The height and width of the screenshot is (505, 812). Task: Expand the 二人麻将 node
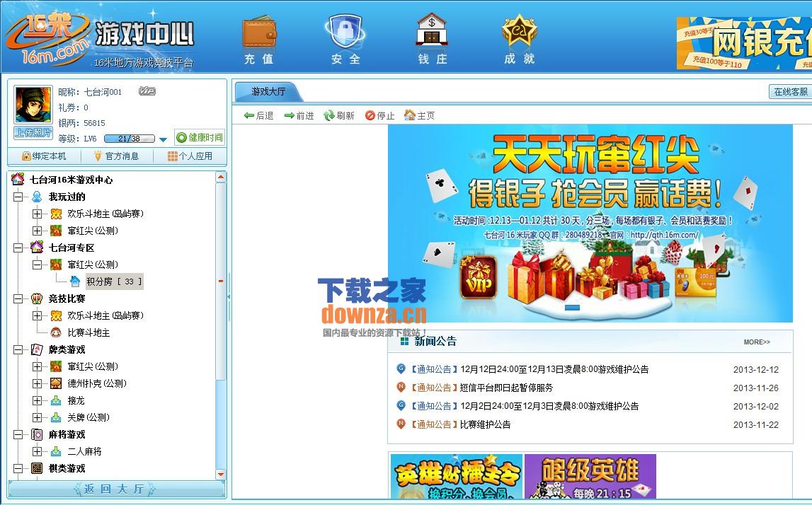pyautogui.click(x=37, y=452)
